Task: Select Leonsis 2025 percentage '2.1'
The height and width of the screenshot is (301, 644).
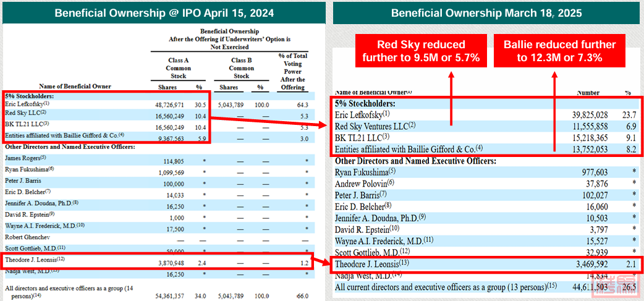Action: tap(632, 265)
